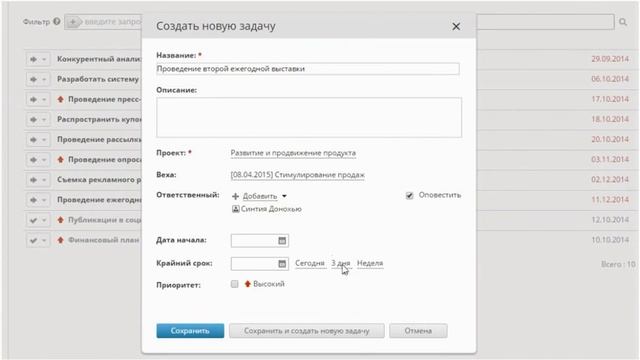This screenshot has height=360, width=640.
Task: Open project link Развитие и продвижение продукта
Action: coord(293,153)
